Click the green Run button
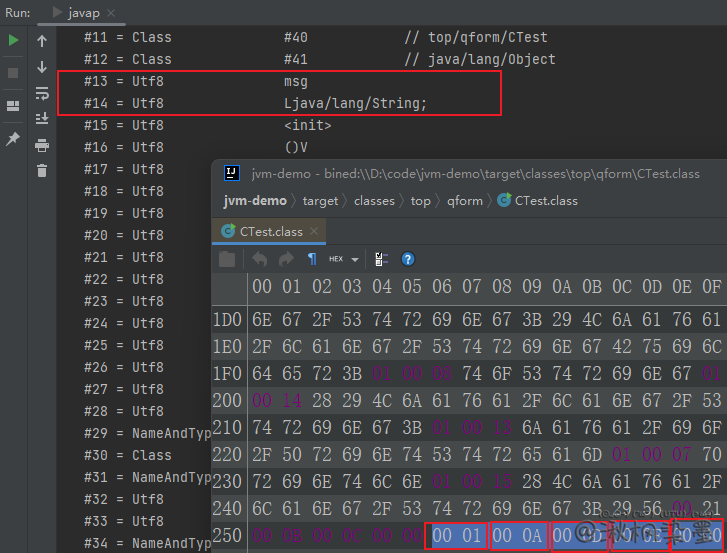Screen dimensions: 727x553 pos(13,40)
